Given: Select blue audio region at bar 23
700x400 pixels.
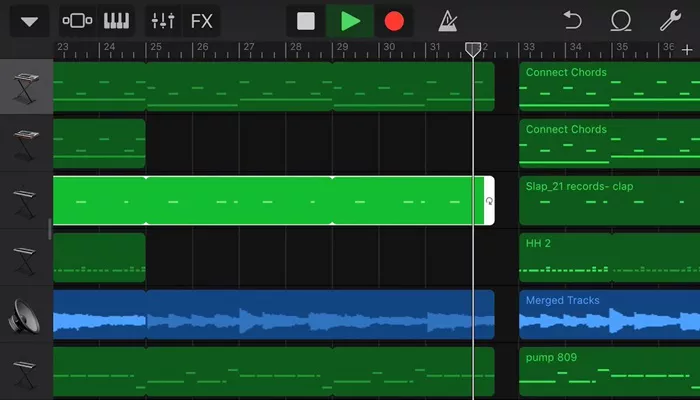Looking at the screenshot, I should [99, 315].
